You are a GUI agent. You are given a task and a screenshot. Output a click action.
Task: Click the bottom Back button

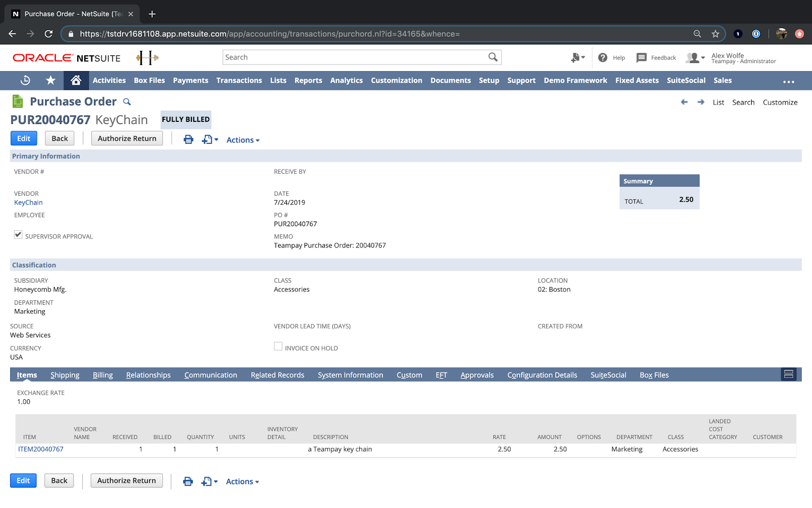[x=59, y=481]
